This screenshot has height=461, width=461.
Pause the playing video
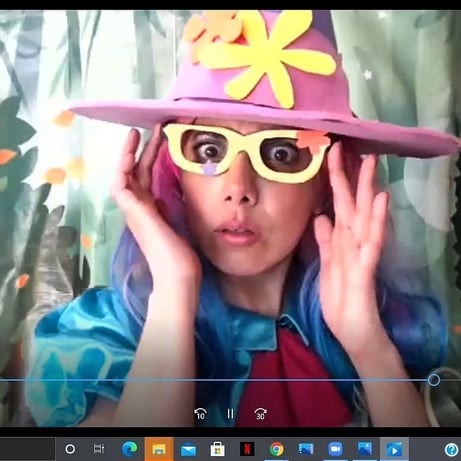pos(230,414)
